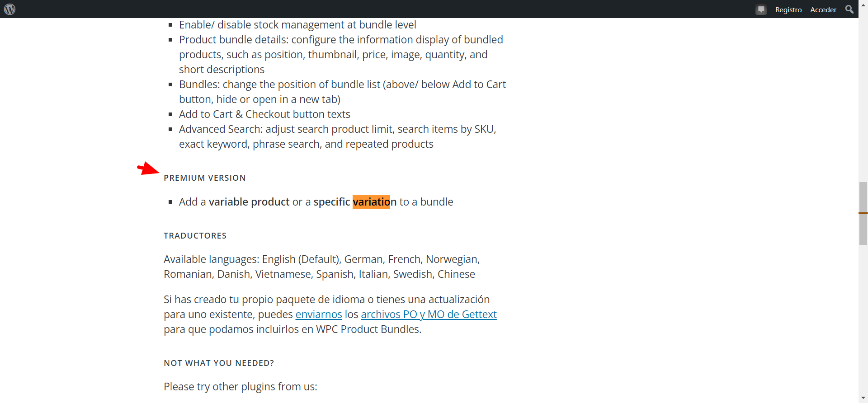Follow the enviarnos link
The height and width of the screenshot is (403, 868).
pyautogui.click(x=319, y=314)
